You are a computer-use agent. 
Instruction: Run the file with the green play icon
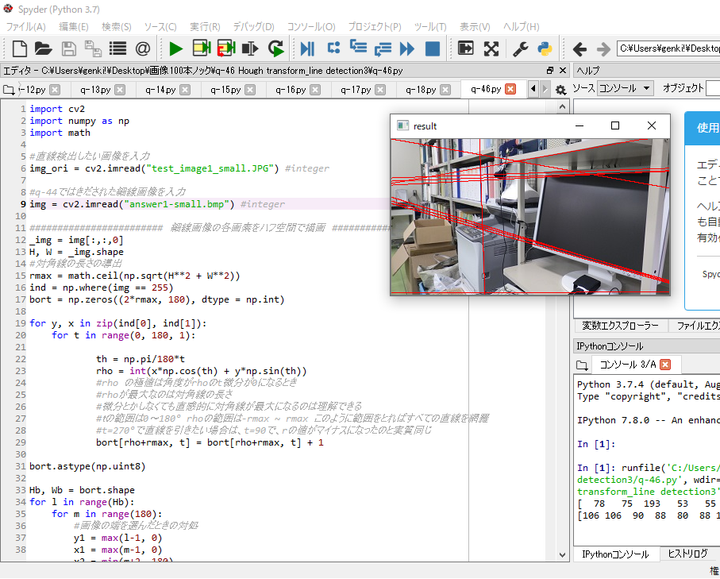tap(175, 48)
